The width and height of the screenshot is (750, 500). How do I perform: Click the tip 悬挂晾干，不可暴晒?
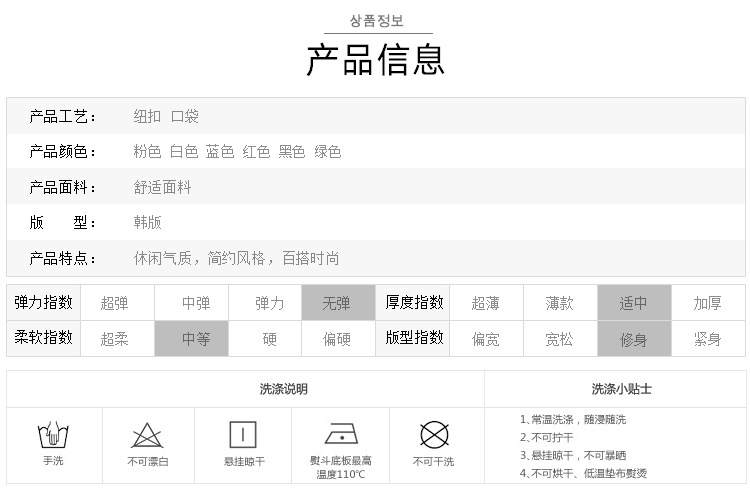click(x=573, y=456)
